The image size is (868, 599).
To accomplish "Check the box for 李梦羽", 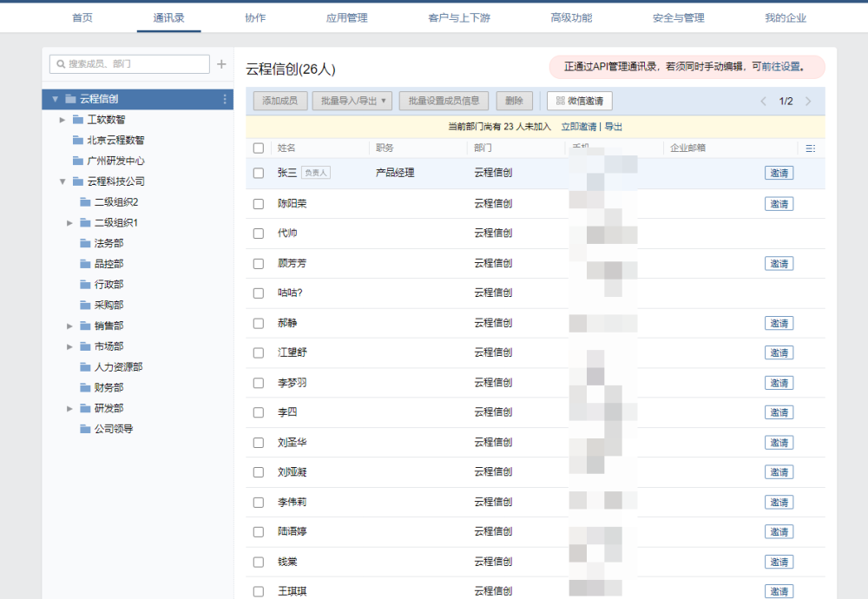I will pos(259,383).
